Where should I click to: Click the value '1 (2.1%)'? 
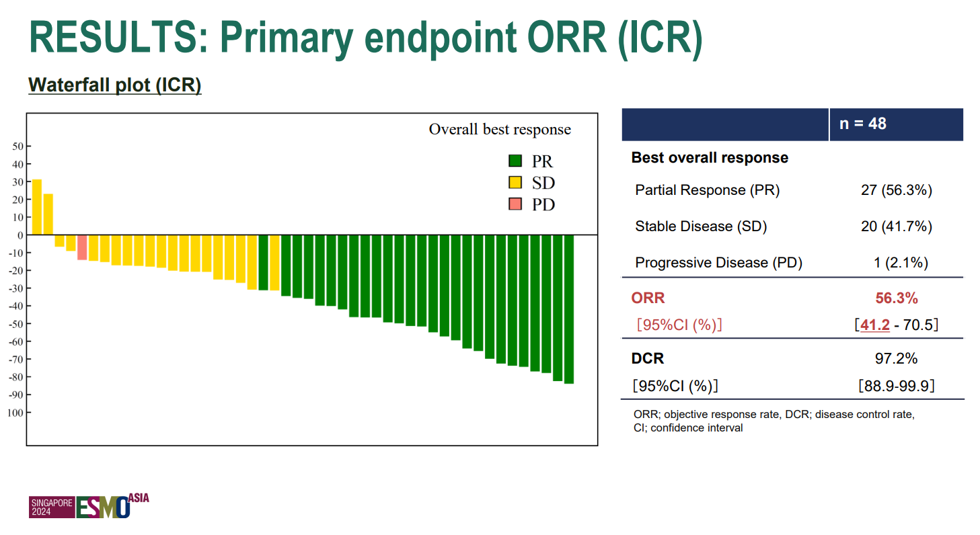pos(901,263)
